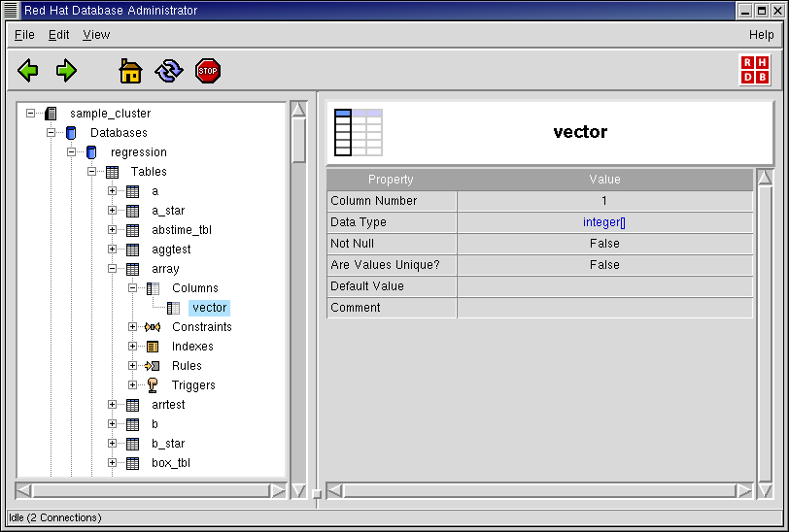This screenshot has height=532, width=789.
Task: Collapse the Databases node
Action: 51,133
